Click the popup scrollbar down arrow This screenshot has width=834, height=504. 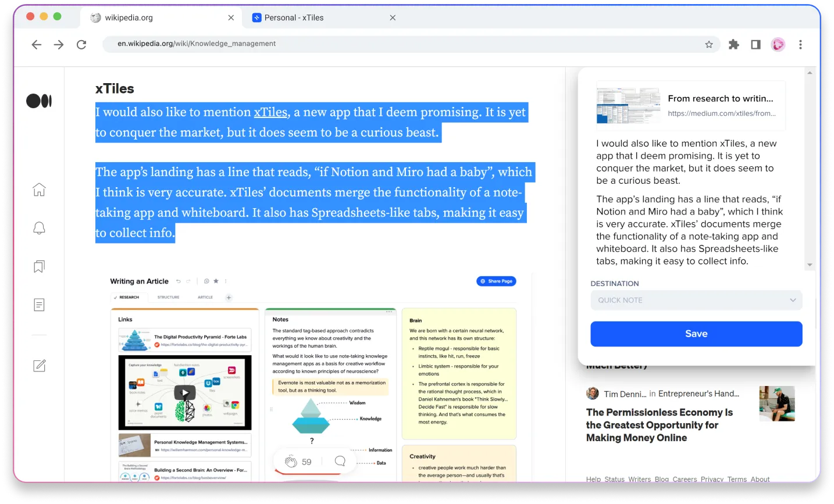(x=810, y=265)
